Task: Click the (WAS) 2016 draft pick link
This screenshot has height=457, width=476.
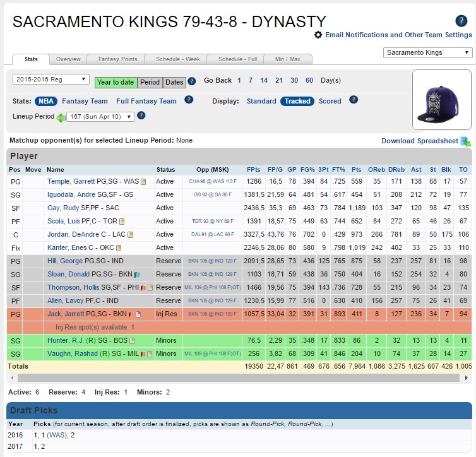Action: pos(57,435)
